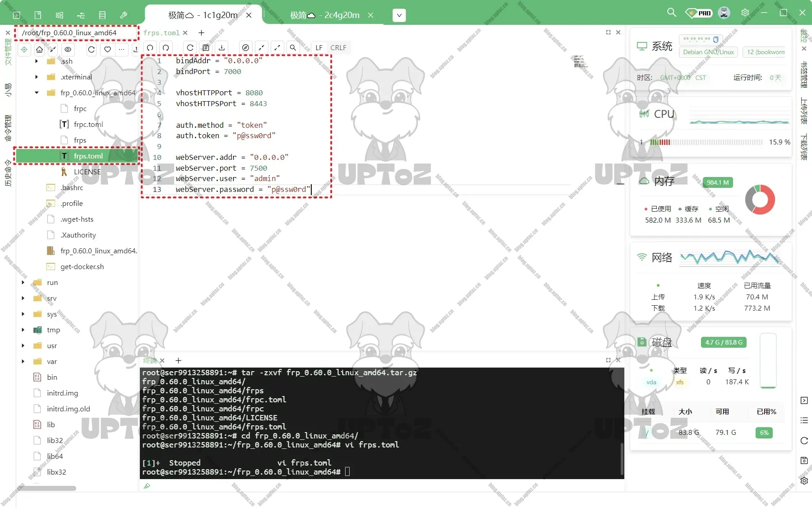Open the history commands vertical tab
The image size is (812, 508).
(x=8, y=173)
